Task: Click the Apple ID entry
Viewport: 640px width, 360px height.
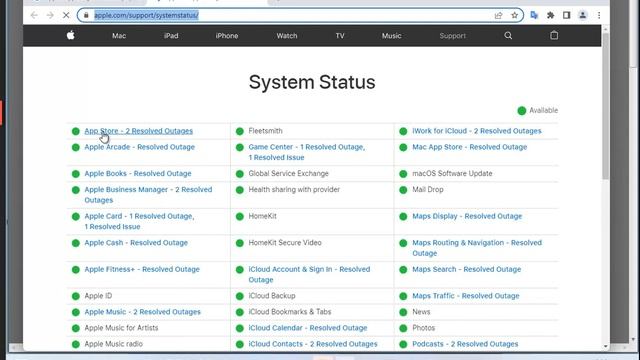Action: pyautogui.click(x=98, y=296)
